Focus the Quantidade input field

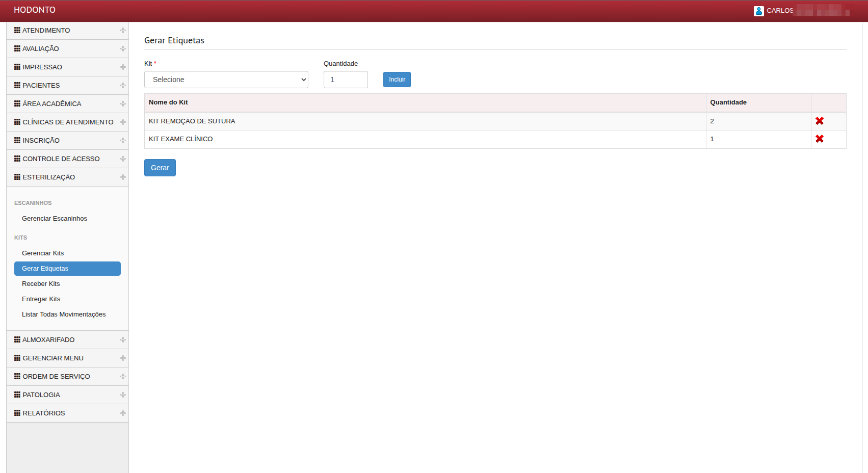345,80
